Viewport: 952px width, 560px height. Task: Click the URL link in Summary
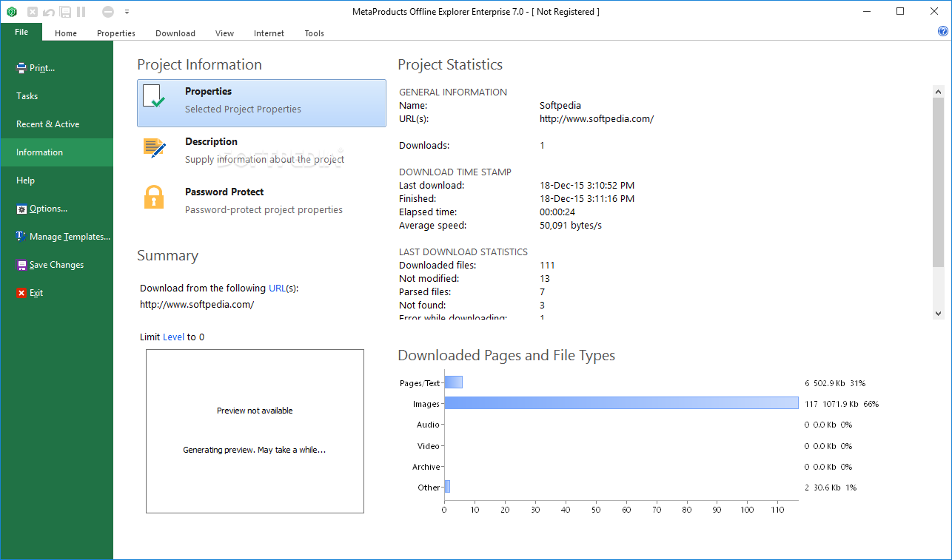point(277,289)
